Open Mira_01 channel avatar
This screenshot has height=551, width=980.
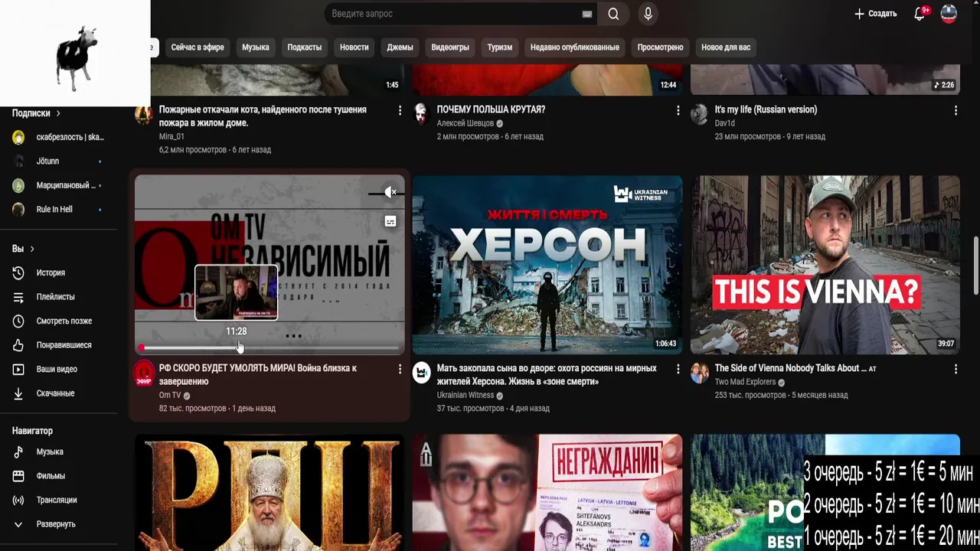144,115
